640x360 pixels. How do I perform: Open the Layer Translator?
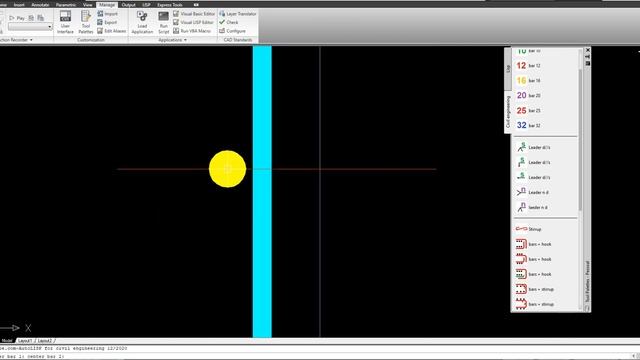pos(238,14)
